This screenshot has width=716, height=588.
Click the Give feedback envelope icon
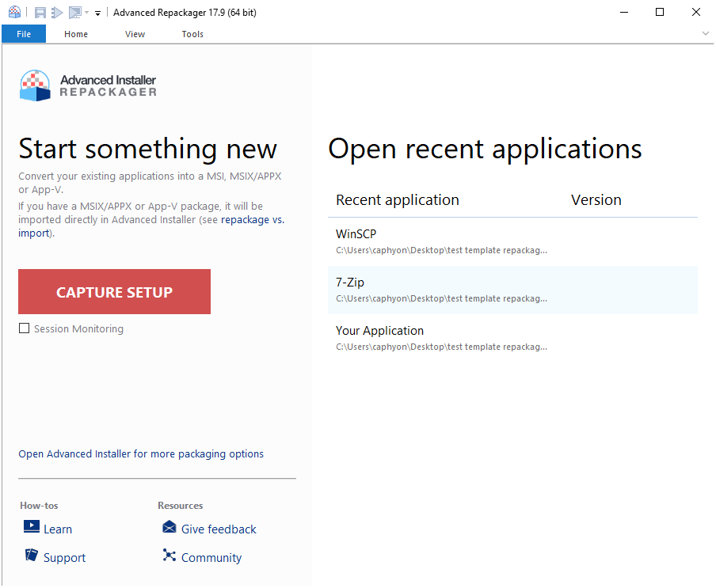pos(169,527)
